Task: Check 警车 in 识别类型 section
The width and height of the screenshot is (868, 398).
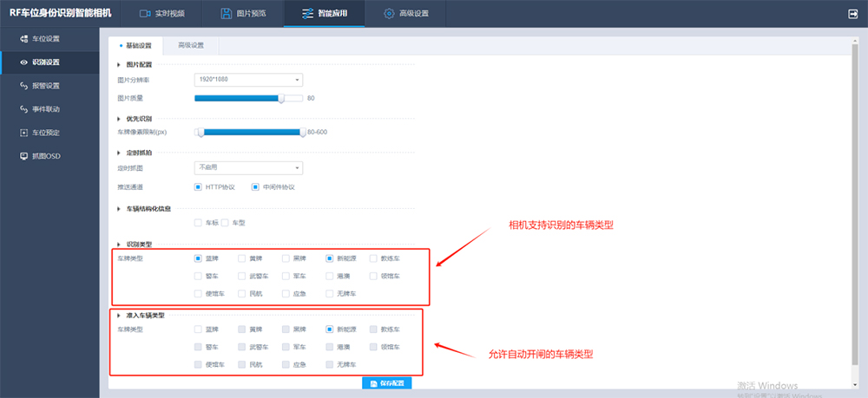Action: (198, 276)
